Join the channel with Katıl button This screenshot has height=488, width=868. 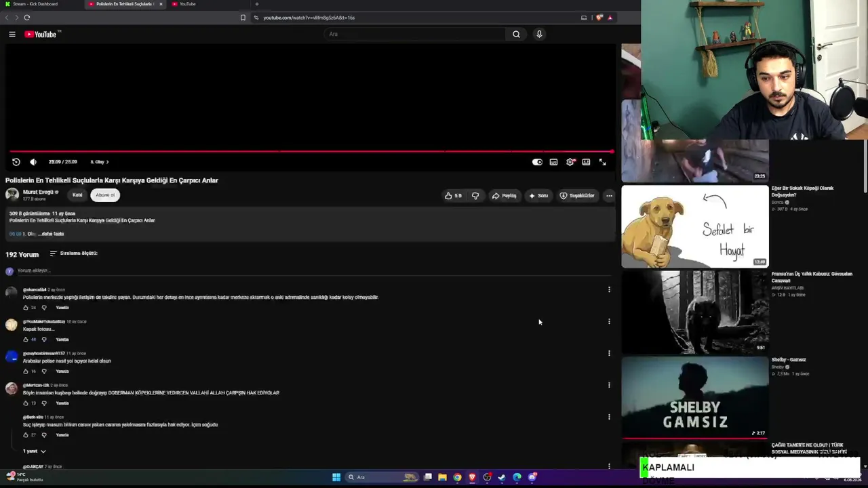tap(77, 195)
